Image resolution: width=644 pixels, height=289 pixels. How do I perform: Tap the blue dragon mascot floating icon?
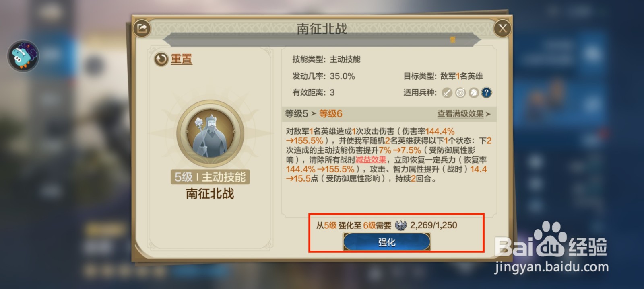tap(23, 56)
